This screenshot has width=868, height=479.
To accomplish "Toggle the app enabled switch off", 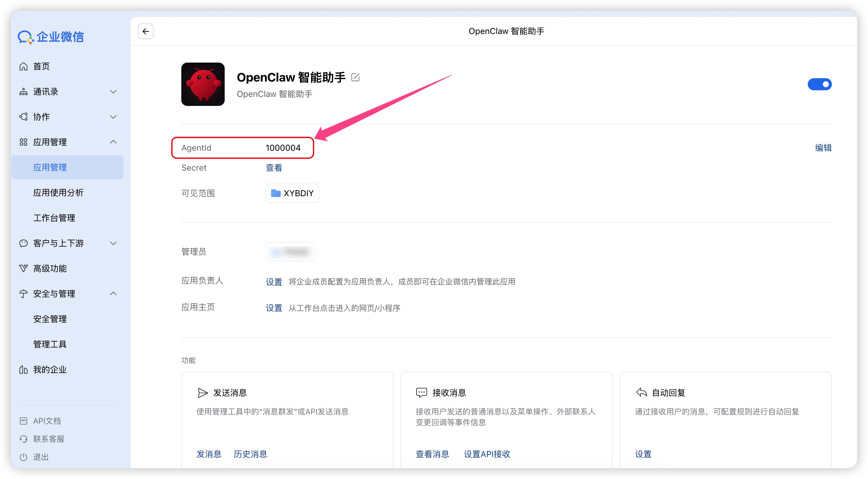I will 819,84.
